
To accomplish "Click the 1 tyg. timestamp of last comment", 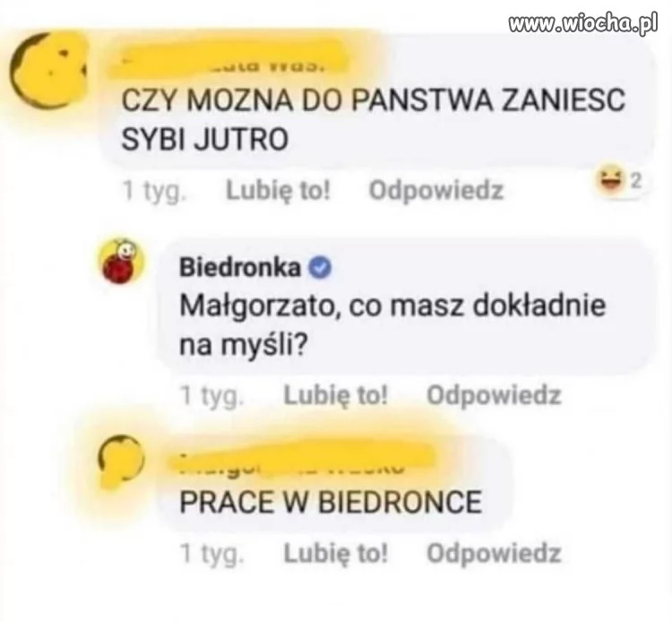I will pyautogui.click(x=211, y=554).
